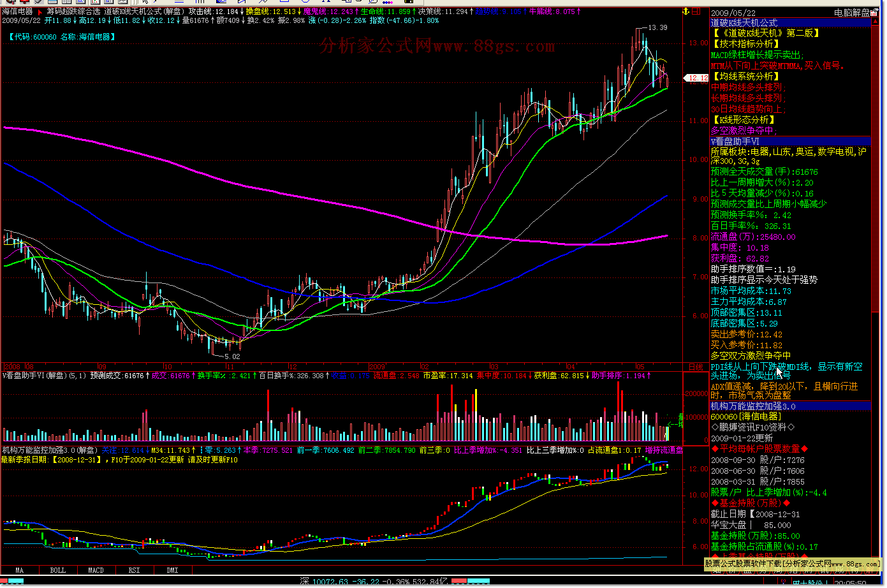The width and height of the screenshot is (887, 588).
Task: Click the 日线 period label on time axis
Action: (696, 367)
